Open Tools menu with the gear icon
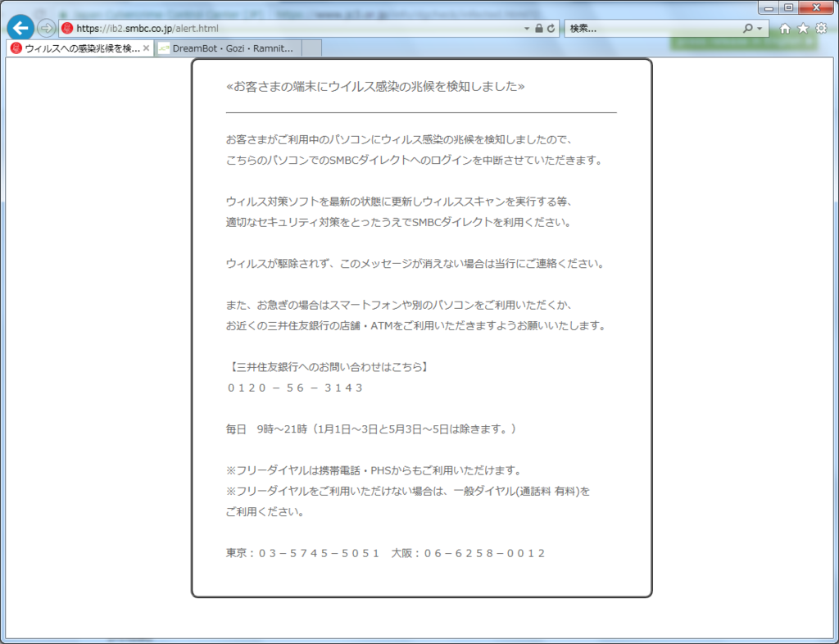This screenshot has width=839, height=644. coord(821,29)
